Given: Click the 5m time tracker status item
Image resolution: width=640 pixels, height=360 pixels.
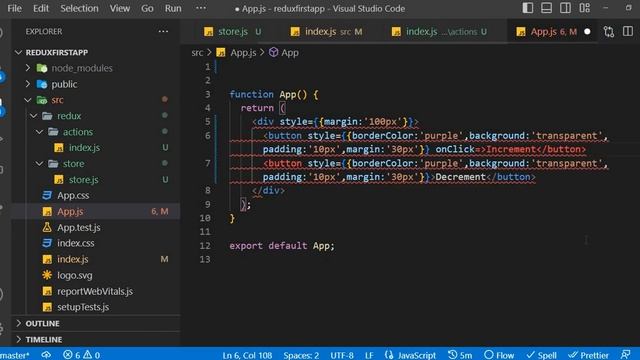Looking at the screenshot, I should 460,355.
